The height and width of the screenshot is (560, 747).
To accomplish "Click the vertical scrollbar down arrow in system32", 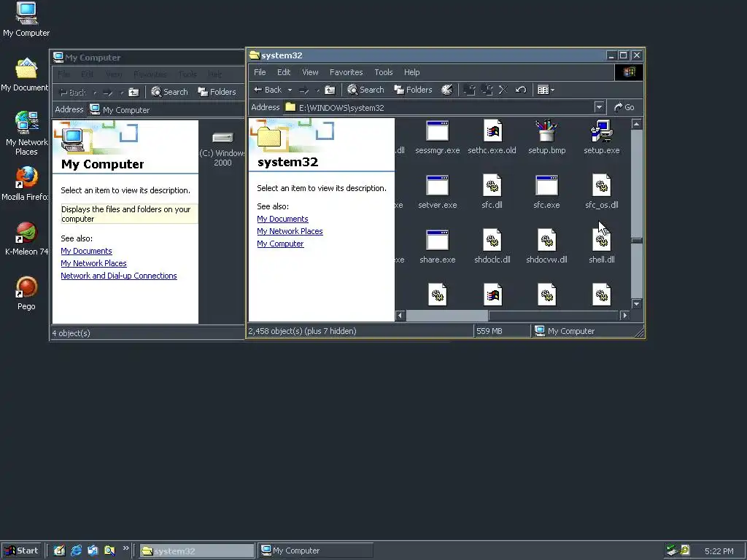I will point(636,304).
